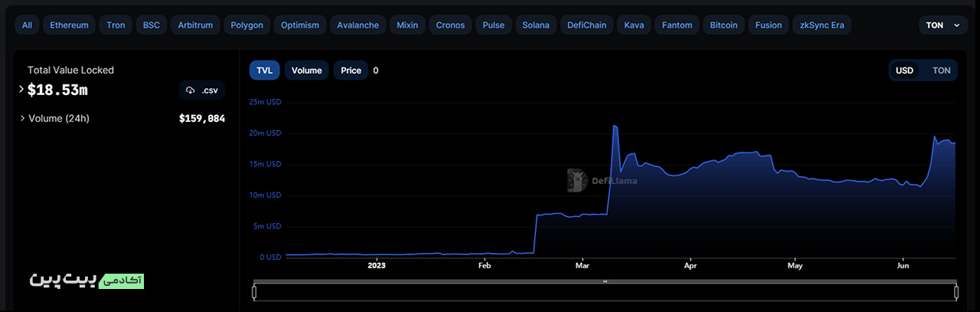Download the .csv data file
Screen dimensions: 980x312
[x=202, y=90]
